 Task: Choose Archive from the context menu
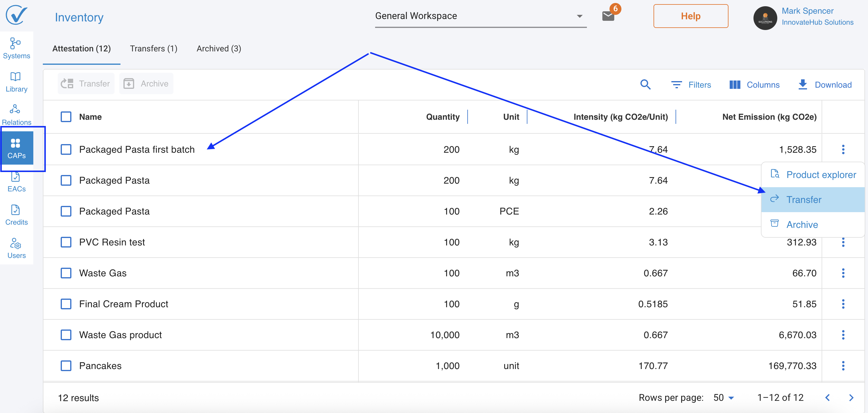[802, 224]
